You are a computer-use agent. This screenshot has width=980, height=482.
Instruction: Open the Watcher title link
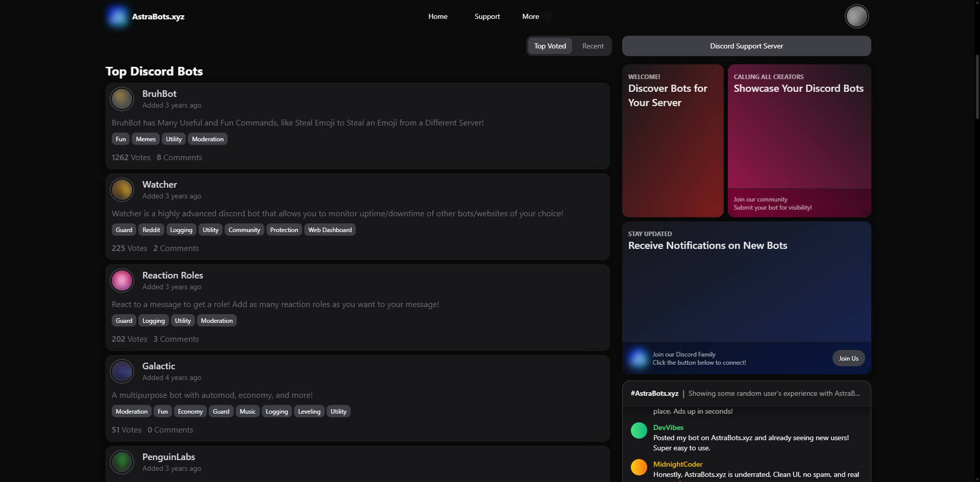(159, 185)
